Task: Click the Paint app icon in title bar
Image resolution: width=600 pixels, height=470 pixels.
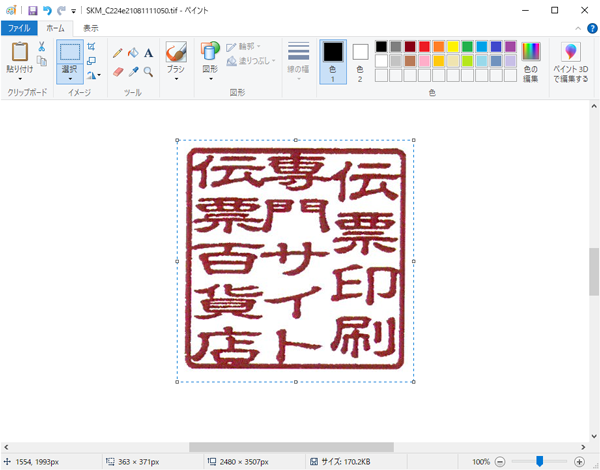Action: point(11,10)
